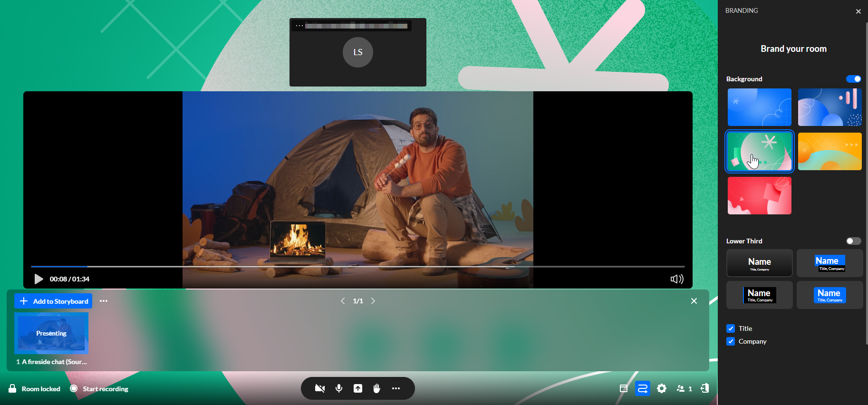Choose the plain blue background with asterisk

[x=760, y=107]
